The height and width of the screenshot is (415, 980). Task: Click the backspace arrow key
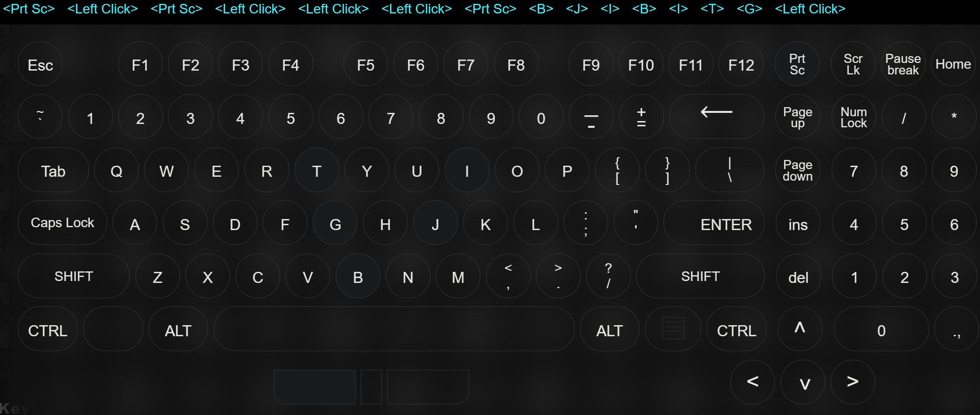pos(716,117)
